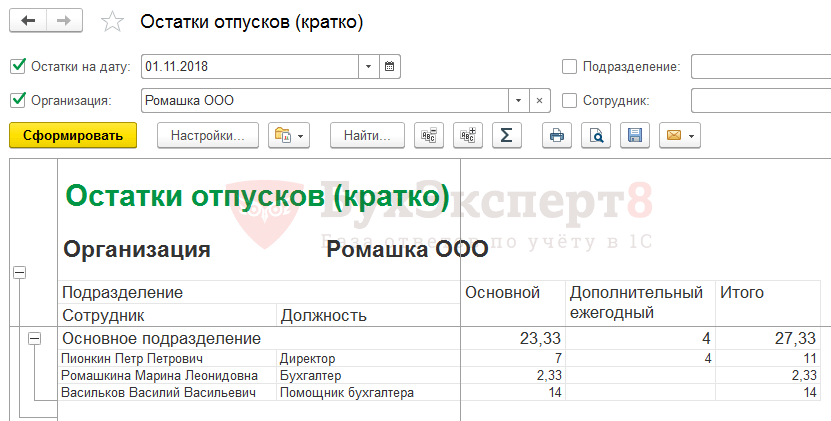The image size is (831, 421).
Task: Open the report variants dropdown
Action: 290,136
